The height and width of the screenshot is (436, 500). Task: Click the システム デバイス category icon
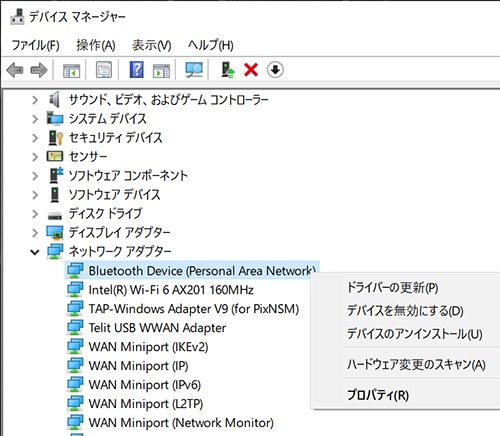[x=55, y=118]
